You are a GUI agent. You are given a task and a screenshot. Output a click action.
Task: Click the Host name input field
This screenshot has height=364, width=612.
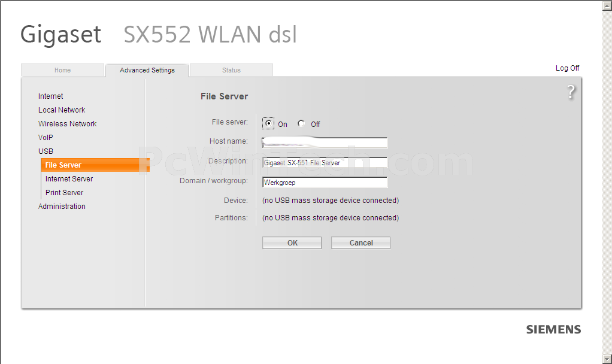(325, 142)
